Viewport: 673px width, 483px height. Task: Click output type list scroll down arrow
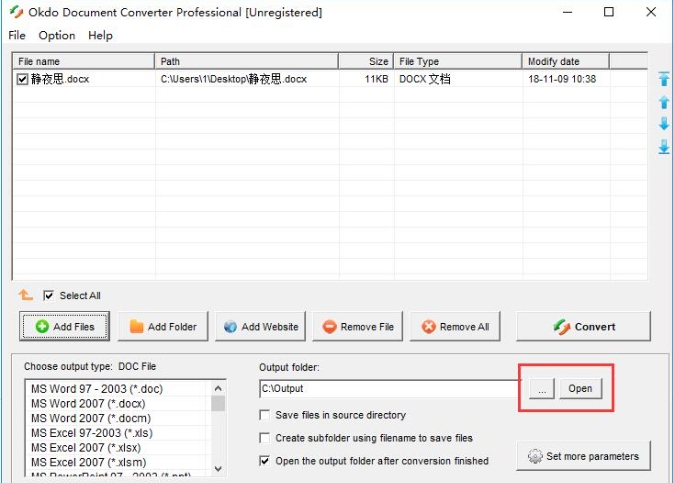[218, 468]
